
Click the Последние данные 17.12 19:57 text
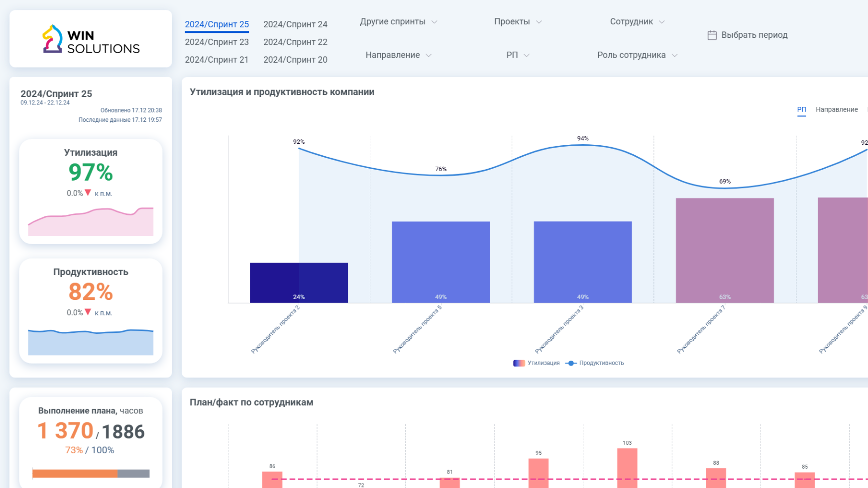click(x=120, y=120)
